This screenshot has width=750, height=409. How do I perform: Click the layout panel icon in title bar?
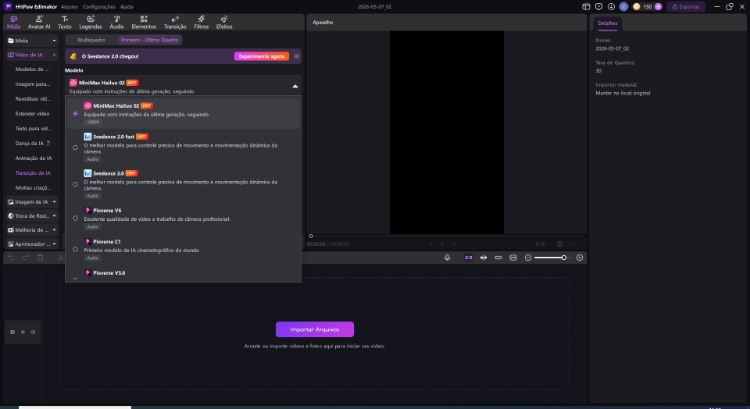(x=586, y=7)
